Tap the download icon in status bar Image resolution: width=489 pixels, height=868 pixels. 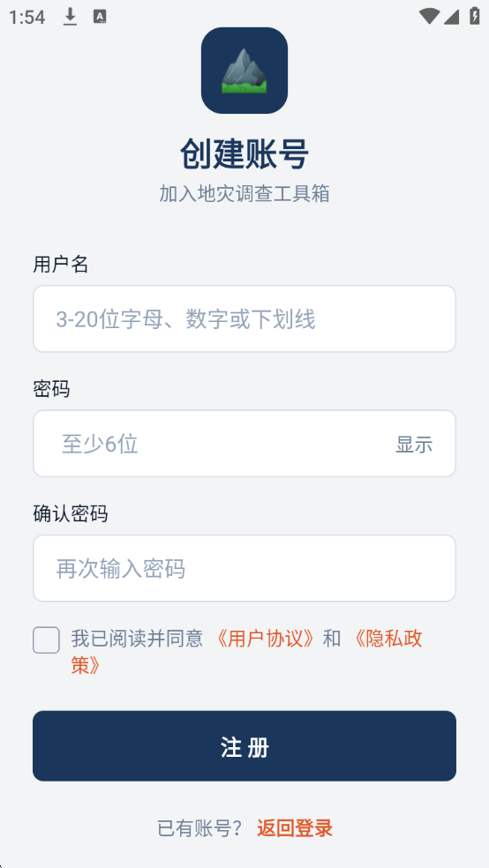(x=70, y=17)
